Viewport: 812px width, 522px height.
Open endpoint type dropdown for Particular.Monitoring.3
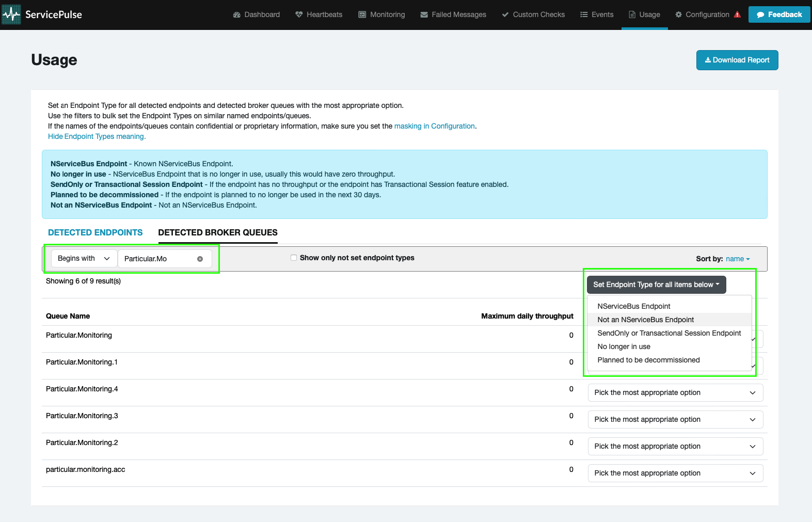675,419
